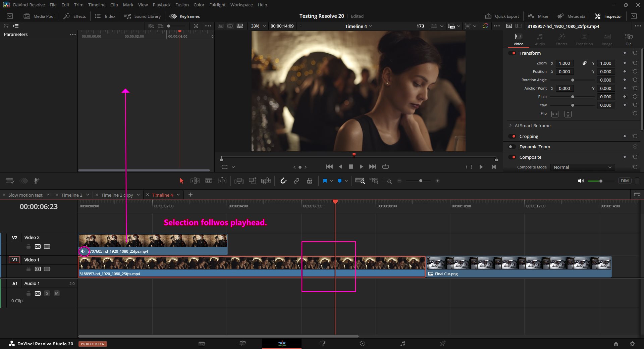The width and height of the screenshot is (644, 349).
Task: Toggle Loop playback button
Action: pyautogui.click(x=385, y=166)
